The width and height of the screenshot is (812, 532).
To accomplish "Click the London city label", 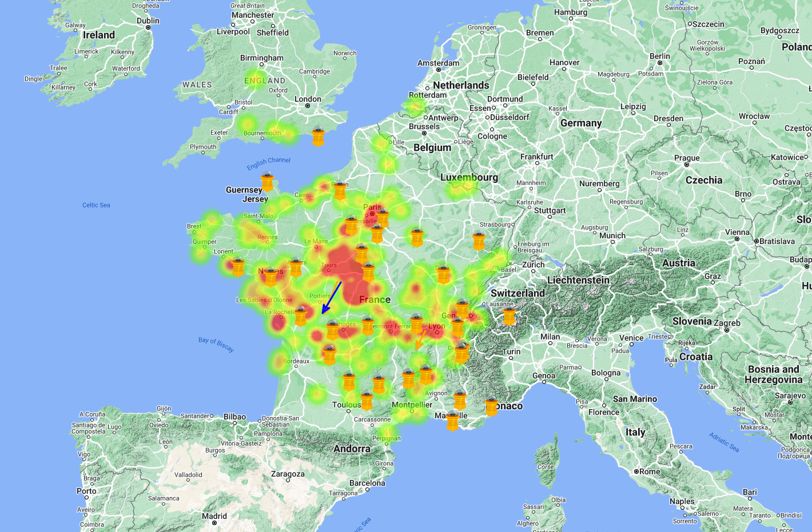I will point(308,99).
